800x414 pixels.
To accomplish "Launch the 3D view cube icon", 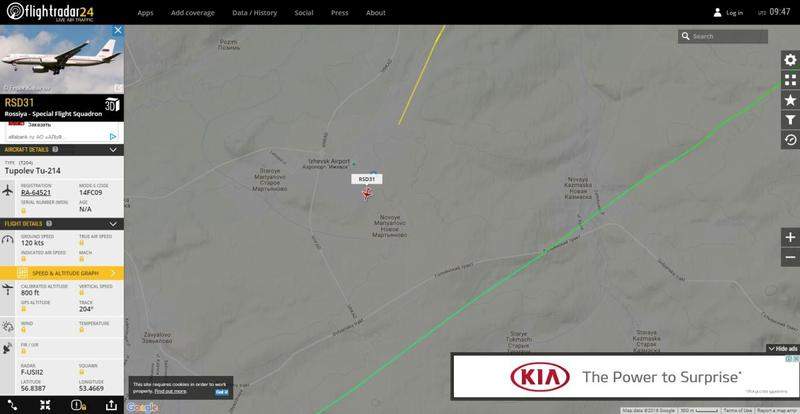I will coord(112,104).
